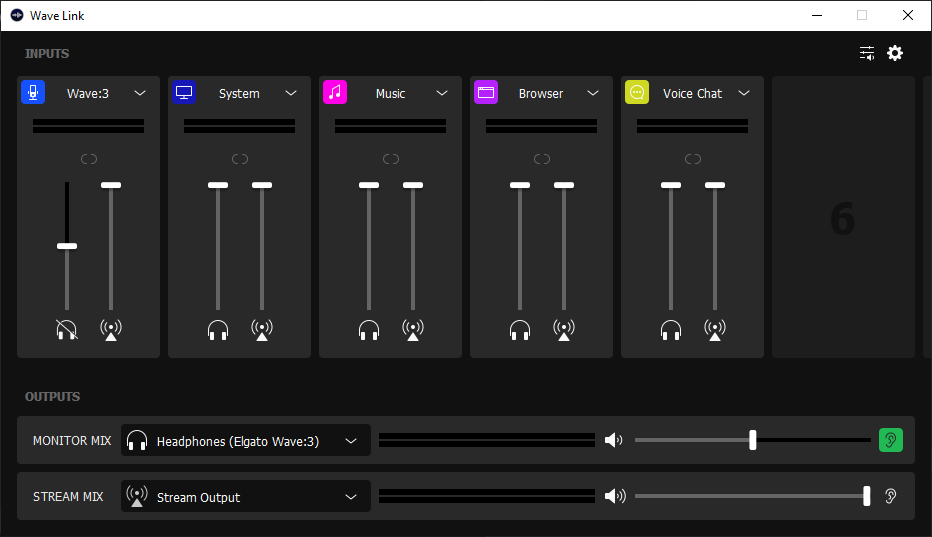Click the Browser channel stream fader handle

(x=564, y=185)
